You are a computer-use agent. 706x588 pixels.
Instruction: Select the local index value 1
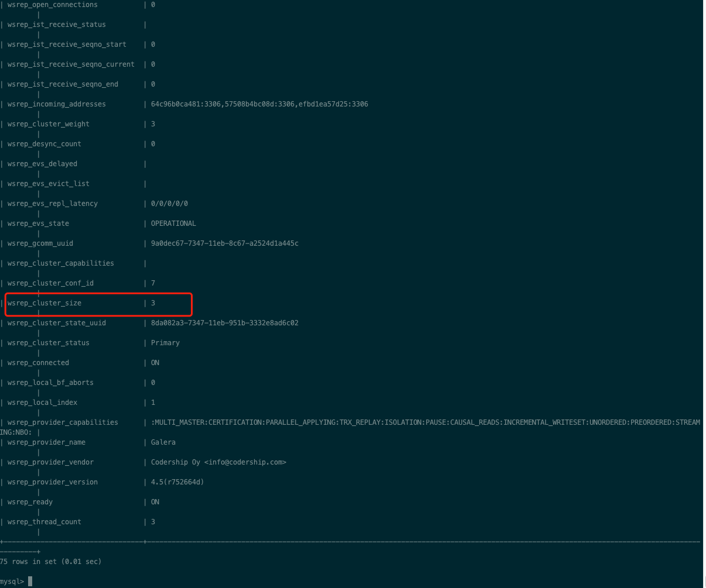[x=153, y=403]
